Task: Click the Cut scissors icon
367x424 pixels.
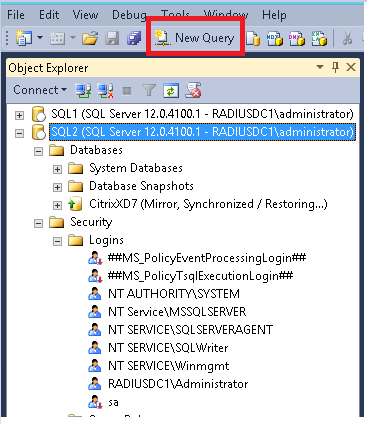Action: click(x=347, y=38)
